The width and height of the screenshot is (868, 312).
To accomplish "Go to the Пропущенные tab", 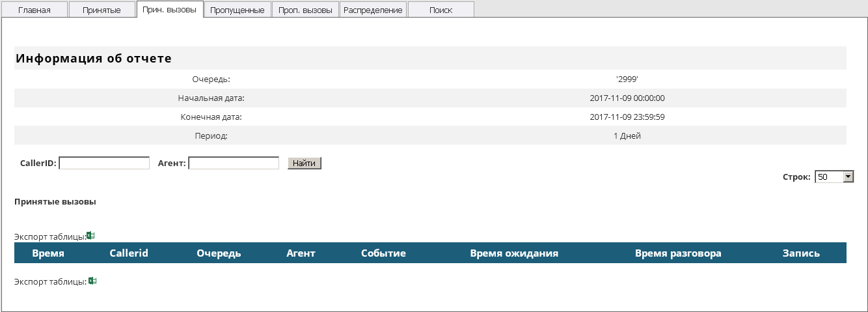I will [237, 10].
